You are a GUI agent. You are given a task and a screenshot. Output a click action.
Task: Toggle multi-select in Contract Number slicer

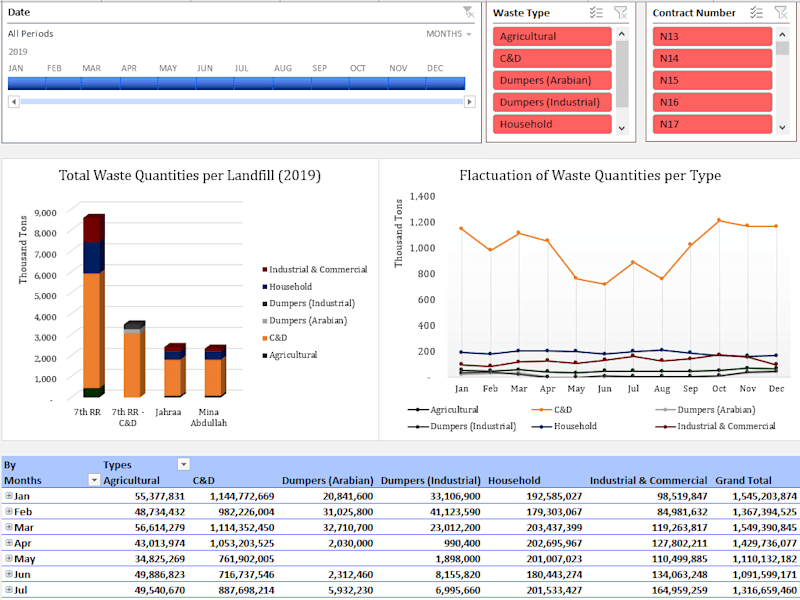756,13
